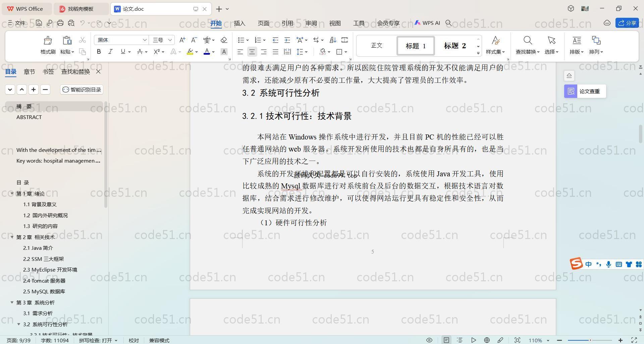This screenshot has width=644, height=344.
Task: Click the 分享 share button
Action: [627, 23]
